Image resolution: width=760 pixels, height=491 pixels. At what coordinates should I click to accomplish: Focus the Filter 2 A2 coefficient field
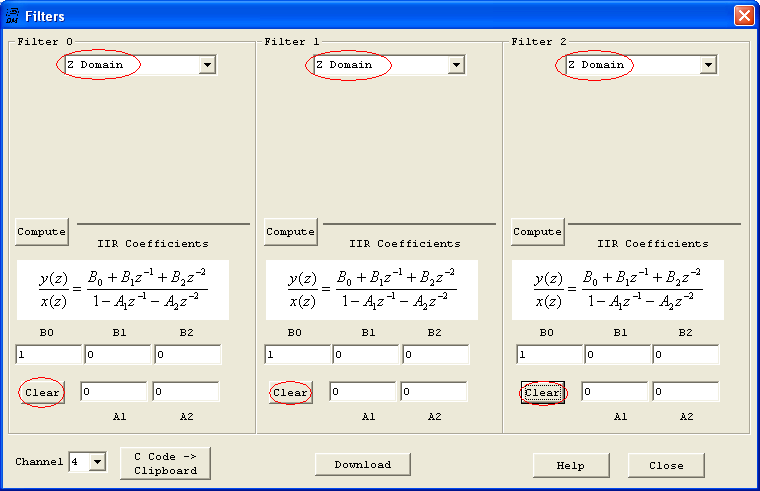coord(686,392)
